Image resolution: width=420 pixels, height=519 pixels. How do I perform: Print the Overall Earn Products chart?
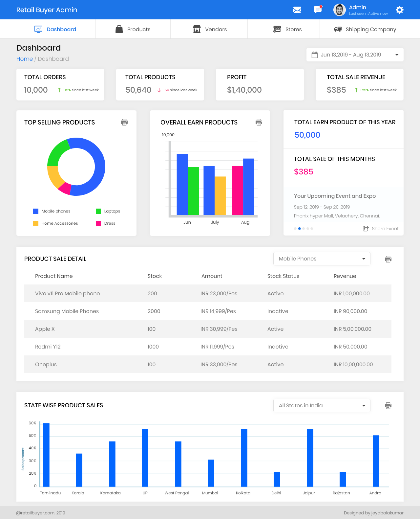tap(259, 122)
